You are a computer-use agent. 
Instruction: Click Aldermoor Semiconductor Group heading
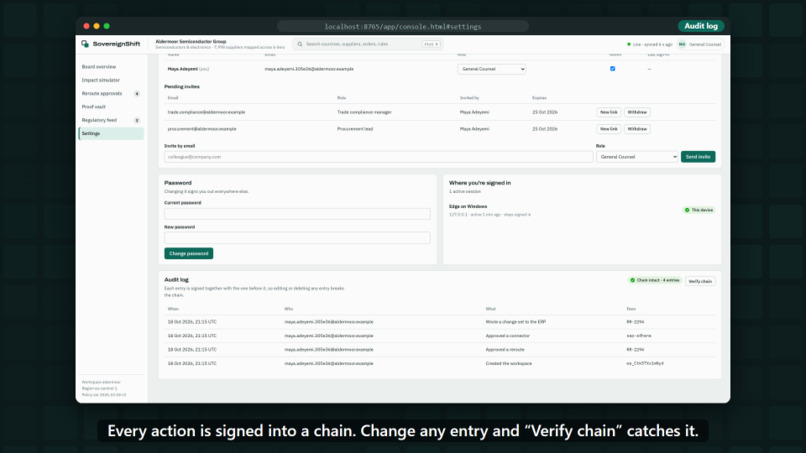191,41
